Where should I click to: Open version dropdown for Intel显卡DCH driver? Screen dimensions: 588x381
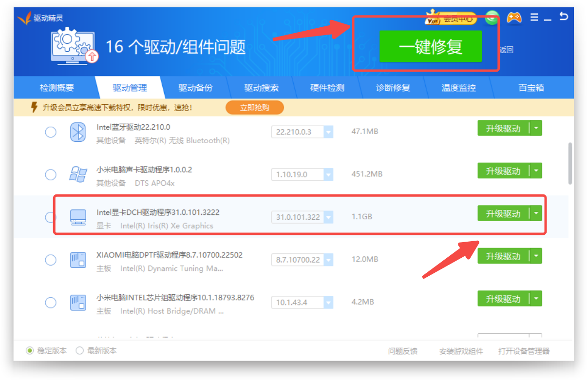pos(328,217)
